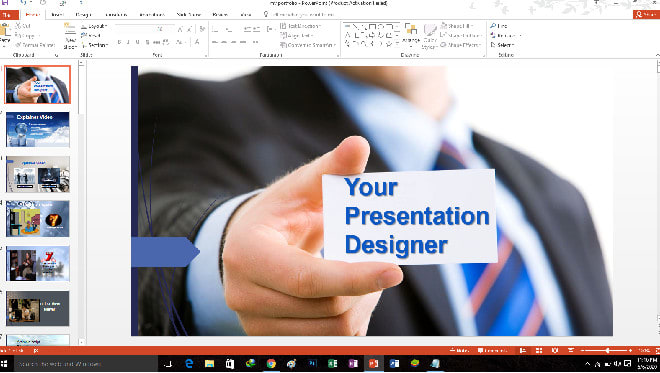Viewport: 660px width, 373px height.
Task: Open File Explorer from the taskbar
Action: click(209, 364)
